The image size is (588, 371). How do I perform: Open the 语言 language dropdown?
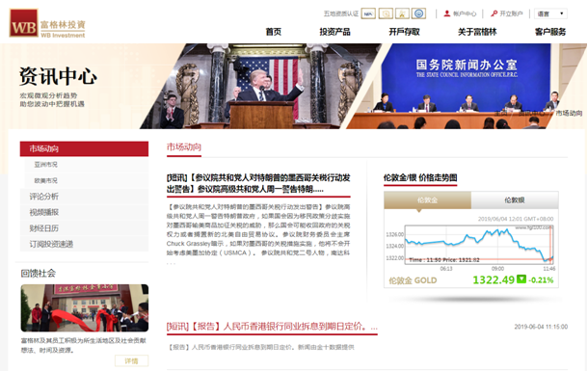click(550, 13)
